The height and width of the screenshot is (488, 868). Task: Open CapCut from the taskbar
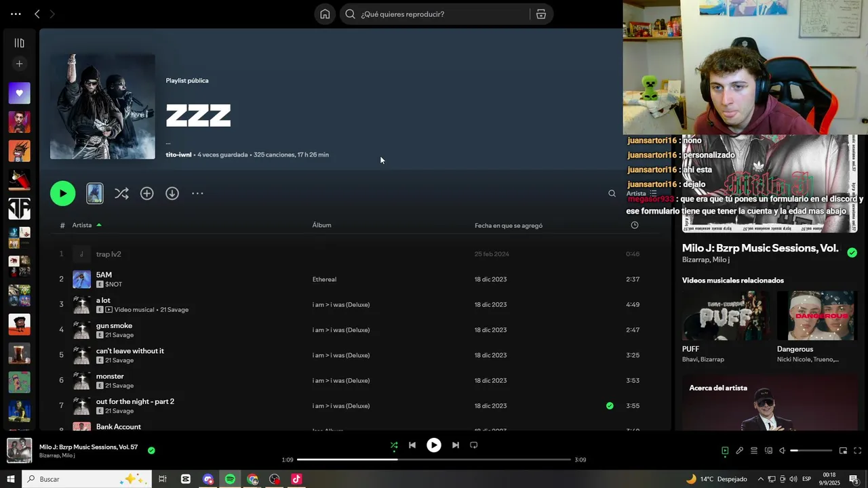tap(186, 479)
